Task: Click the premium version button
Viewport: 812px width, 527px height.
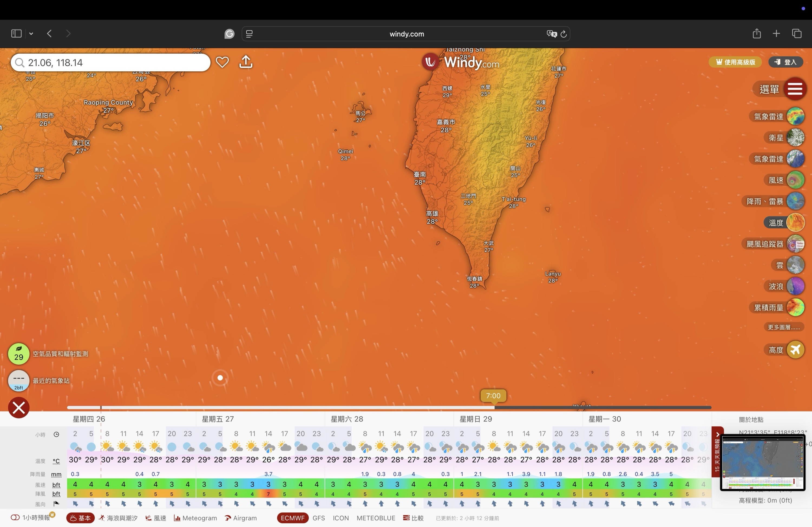Action: [735, 62]
